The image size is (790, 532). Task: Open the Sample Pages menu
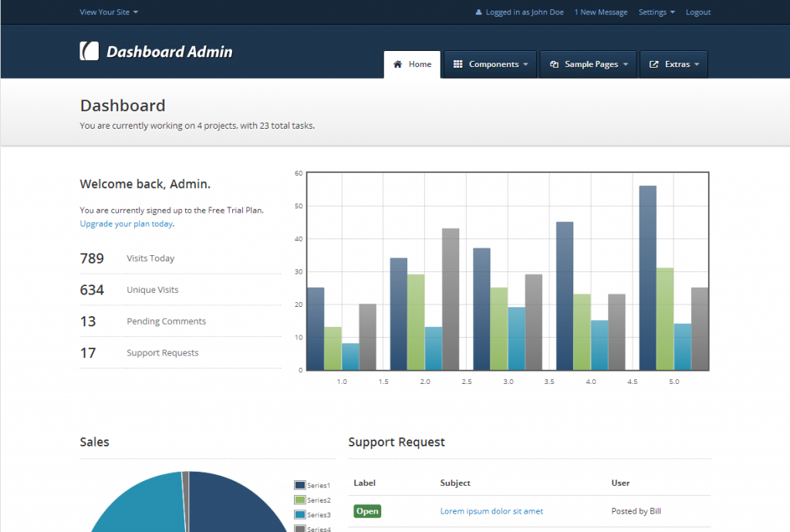(592, 65)
